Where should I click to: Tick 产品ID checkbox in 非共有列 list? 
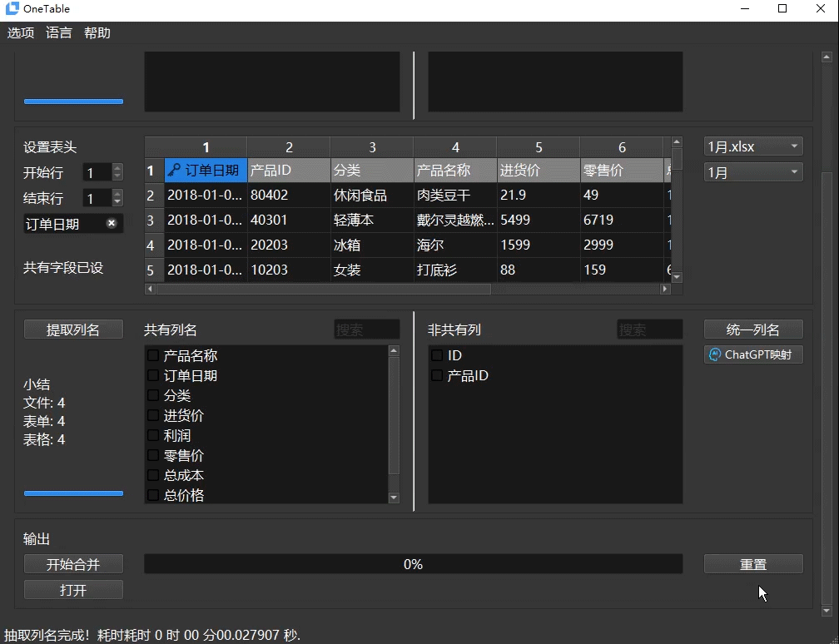pos(437,375)
